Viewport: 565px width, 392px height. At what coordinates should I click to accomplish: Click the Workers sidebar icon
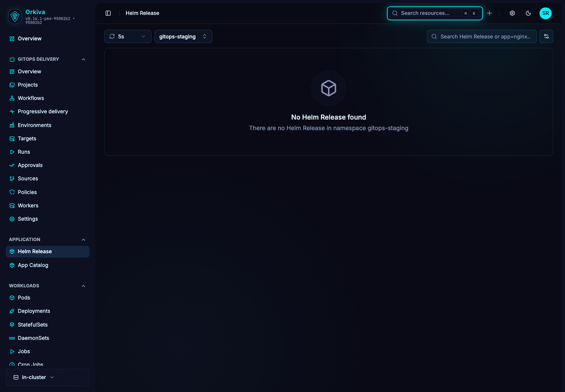pos(12,206)
